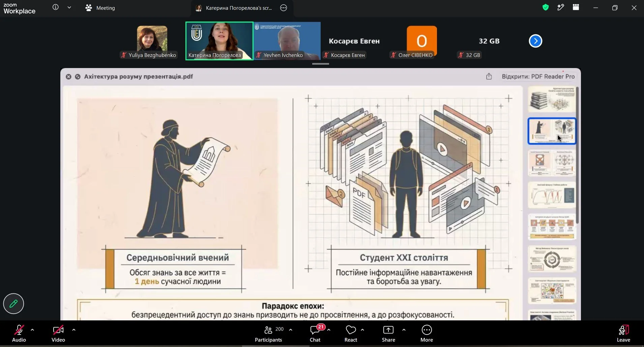644x347 pixels.
Task: Select Олег СІВЕНКО orange avatar tile
Action: (x=422, y=41)
